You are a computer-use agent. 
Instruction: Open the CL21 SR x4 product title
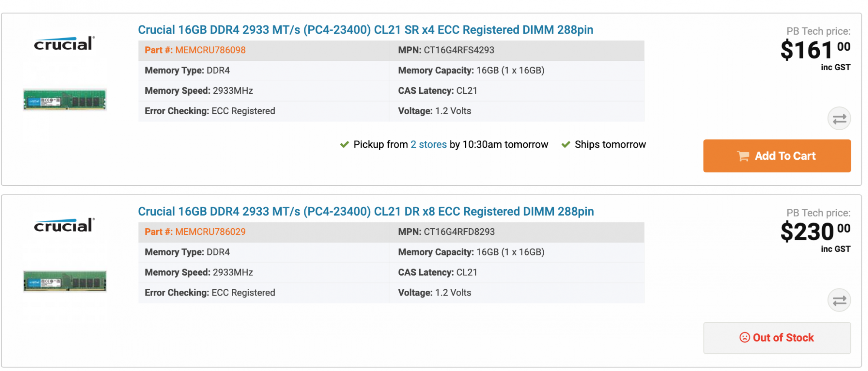click(x=365, y=30)
